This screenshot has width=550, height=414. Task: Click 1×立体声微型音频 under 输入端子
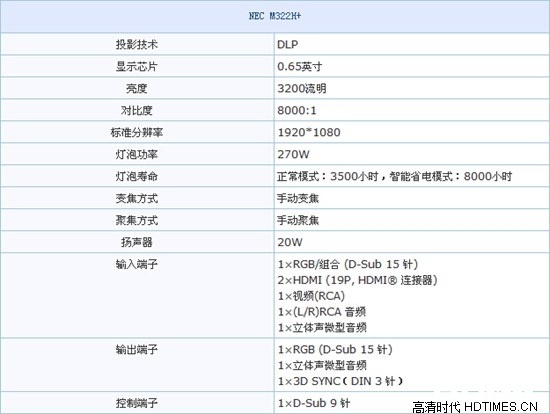coord(322,328)
